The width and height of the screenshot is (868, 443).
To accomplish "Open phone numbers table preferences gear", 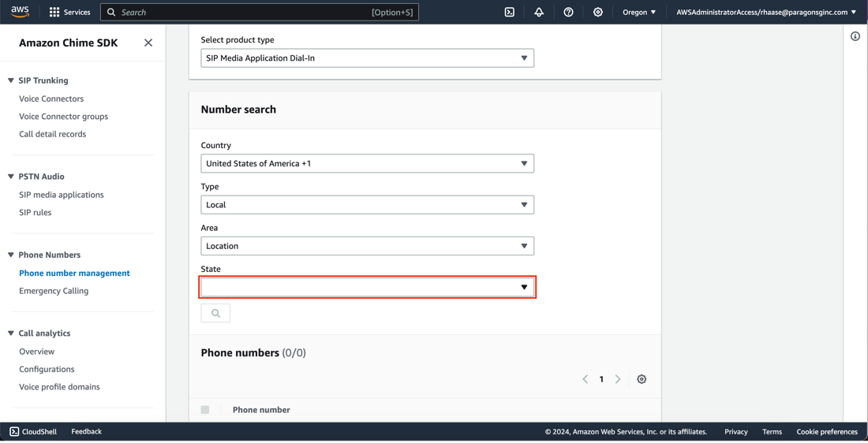I will (x=642, y=379).
